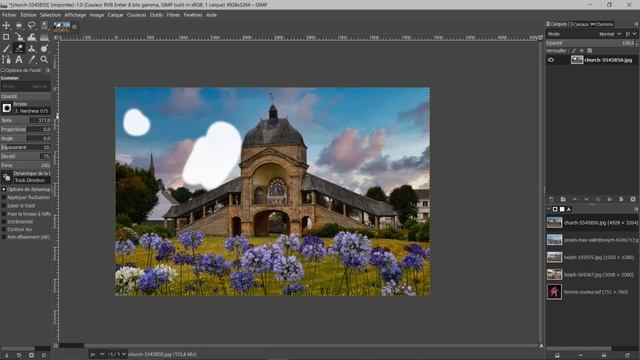Click the lock position icon
This screenshot has height=360, width=640.
582,51
